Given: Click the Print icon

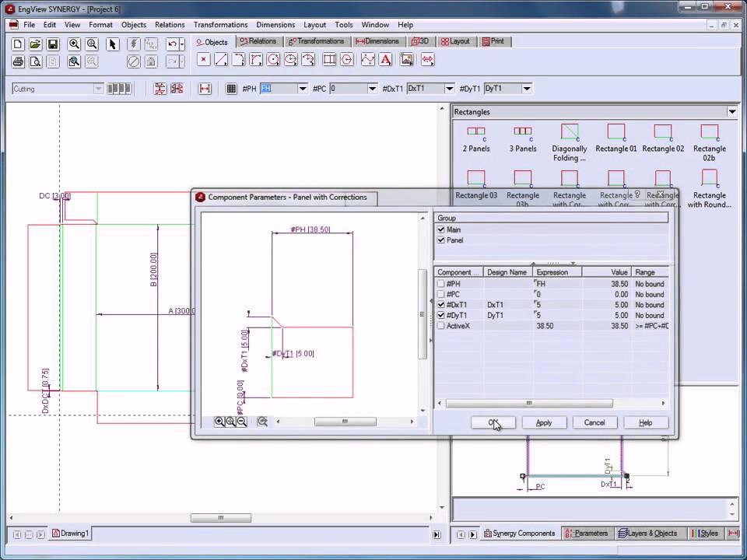Looking at the screenshot, I should click(18, 61).
